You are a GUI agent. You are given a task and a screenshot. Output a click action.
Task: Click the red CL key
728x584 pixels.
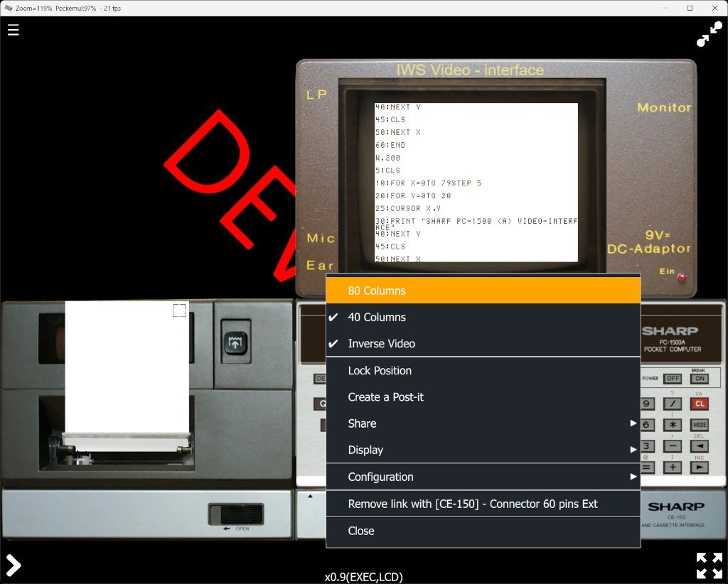pos(700,404)
